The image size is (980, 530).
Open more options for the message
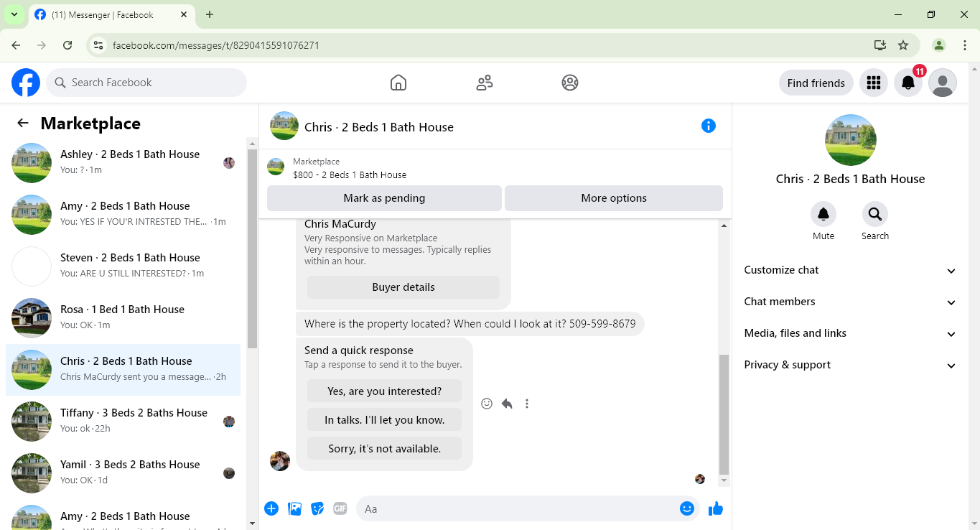pos(527,404)
